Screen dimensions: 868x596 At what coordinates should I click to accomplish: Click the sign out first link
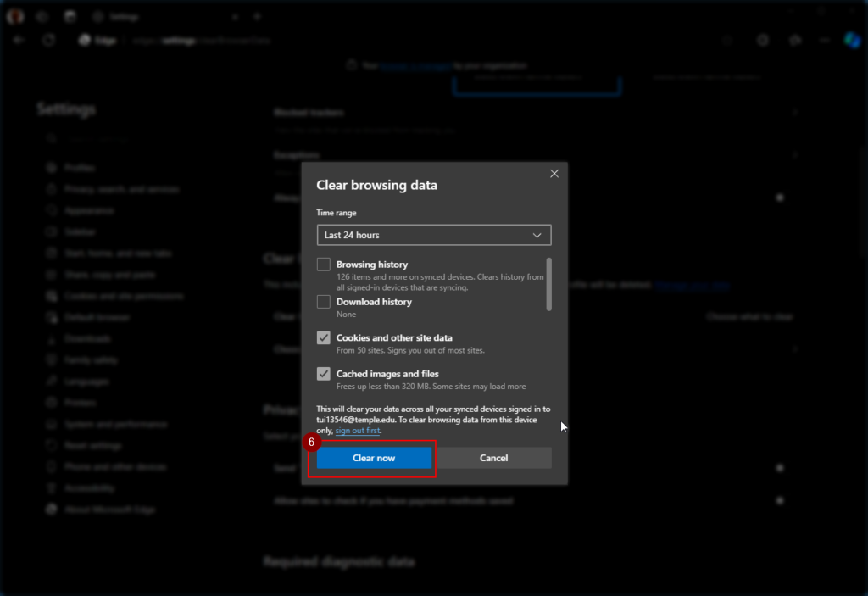pyautogui.click(x=358, y=431)
